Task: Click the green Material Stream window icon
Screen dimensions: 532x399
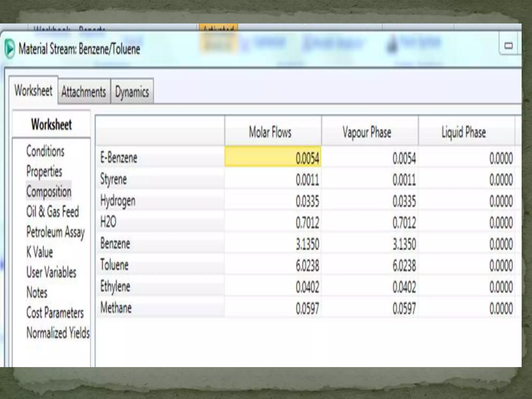Action: (x=10, y=49)
